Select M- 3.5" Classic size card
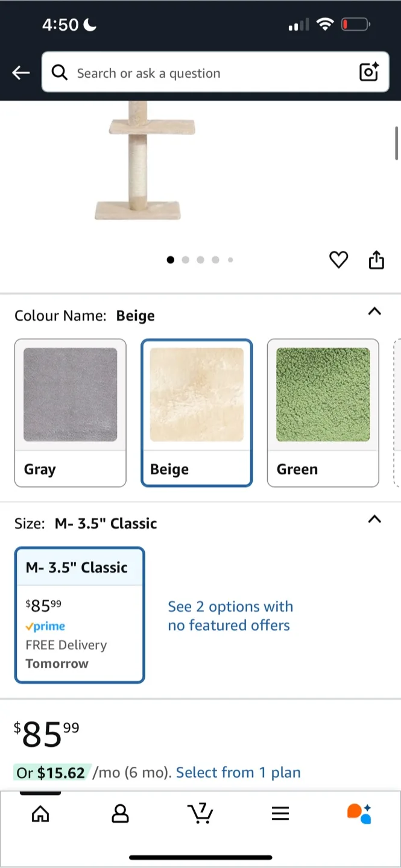This screenshot has height=868, width=401. 80,615
